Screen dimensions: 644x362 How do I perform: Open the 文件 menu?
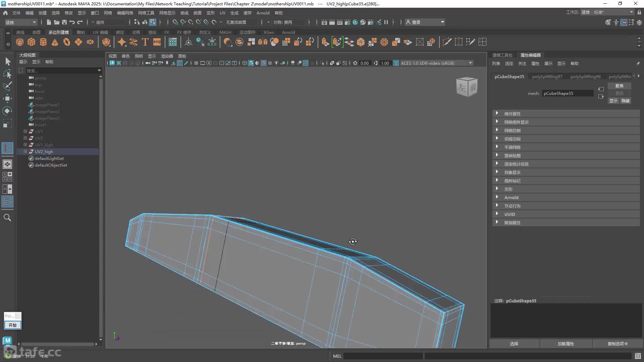16,13
